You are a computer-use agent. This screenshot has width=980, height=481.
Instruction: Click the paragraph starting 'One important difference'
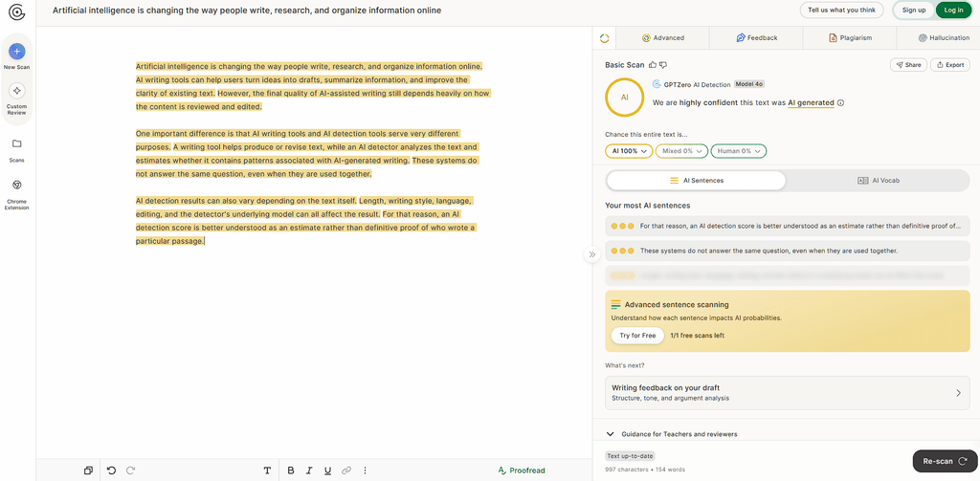(x=307, y=154)
